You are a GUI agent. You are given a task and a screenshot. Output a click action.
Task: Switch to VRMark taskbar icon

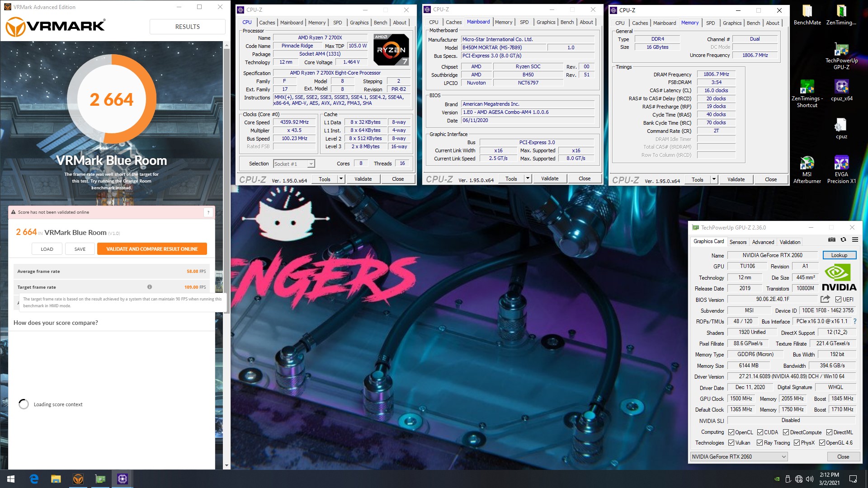(x=78, y=479)
